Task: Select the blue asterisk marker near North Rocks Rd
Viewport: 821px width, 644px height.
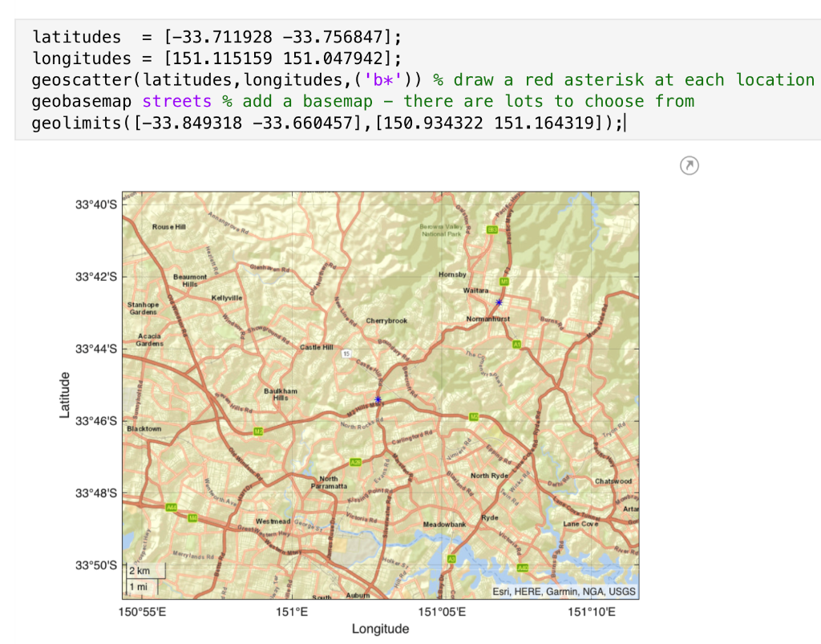Action: 378,399
